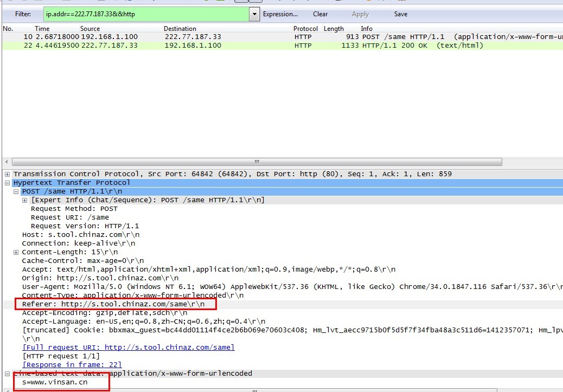Image resolution: width=563 pixels, height=392 pixels.
Task: Apply the display filter
Action: (x=360, y=14)
